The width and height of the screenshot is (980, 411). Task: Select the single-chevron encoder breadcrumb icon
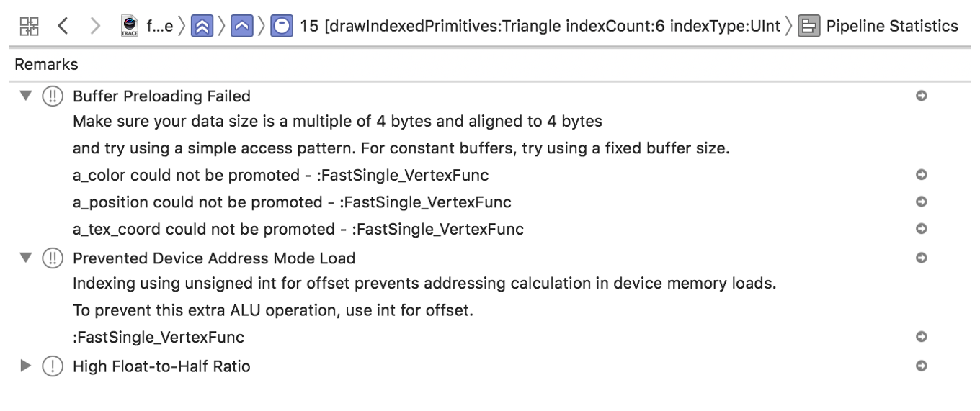coord(241,27)
